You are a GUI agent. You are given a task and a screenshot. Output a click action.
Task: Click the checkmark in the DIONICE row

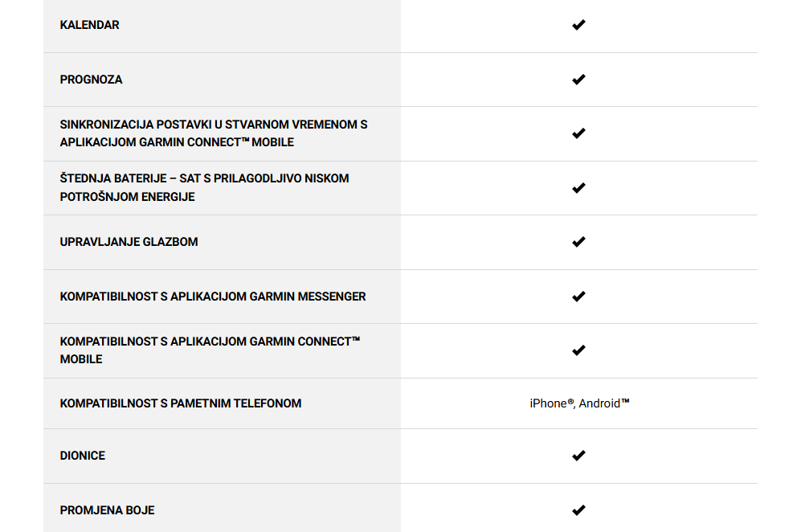click(x=578, y=456)
